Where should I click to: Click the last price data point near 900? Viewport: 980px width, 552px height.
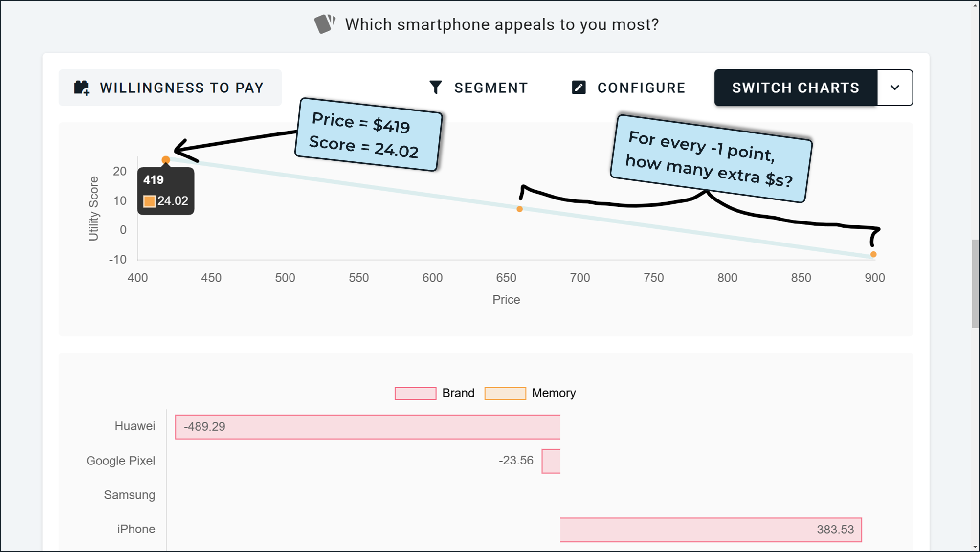[873, 254]
